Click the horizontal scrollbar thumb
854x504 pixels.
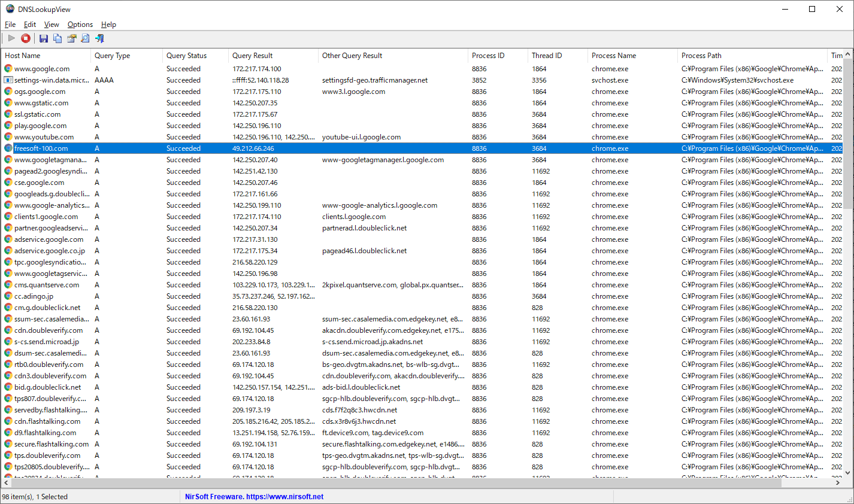click(396, 482)
